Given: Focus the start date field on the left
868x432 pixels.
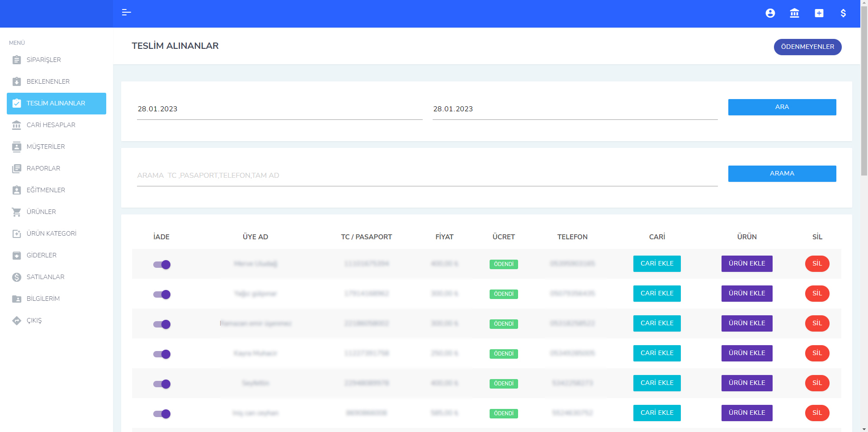Looking at the screenshot, I should point(280,109).
